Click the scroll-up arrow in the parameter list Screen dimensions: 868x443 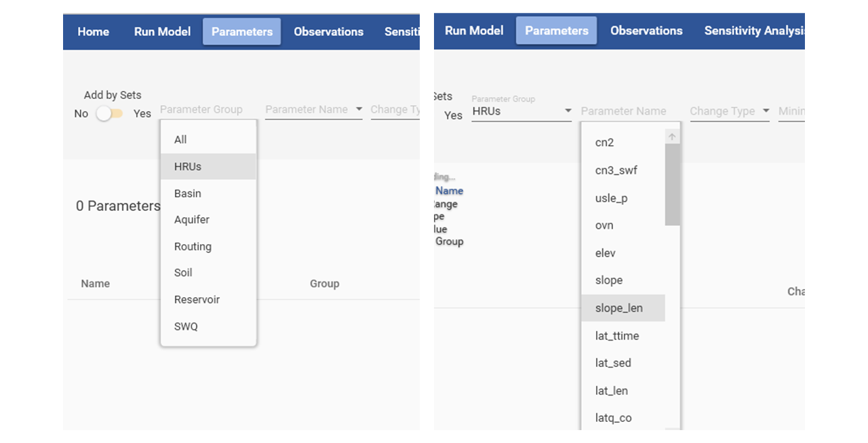click(x=671, y=136)
